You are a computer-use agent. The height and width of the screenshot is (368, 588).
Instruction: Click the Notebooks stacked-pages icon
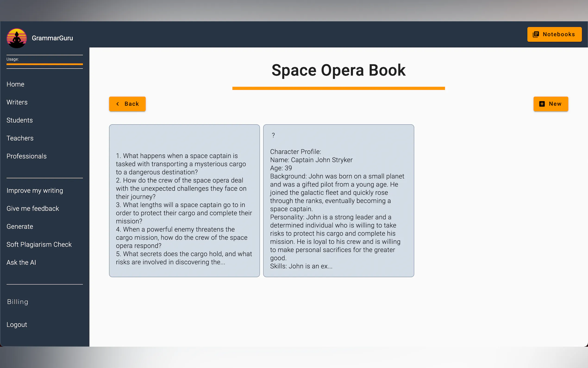pos(536,34)
